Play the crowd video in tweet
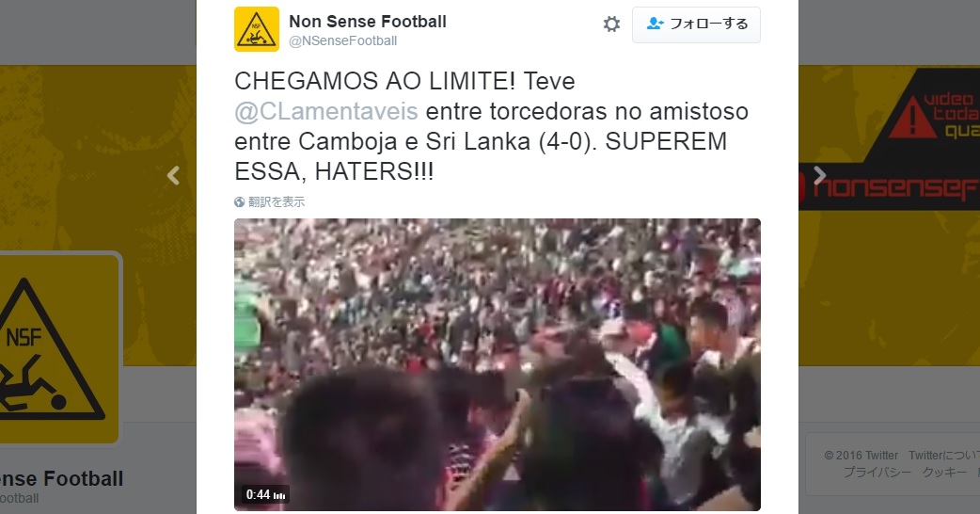This screenshot has height=514, width=980. (498, 364)
